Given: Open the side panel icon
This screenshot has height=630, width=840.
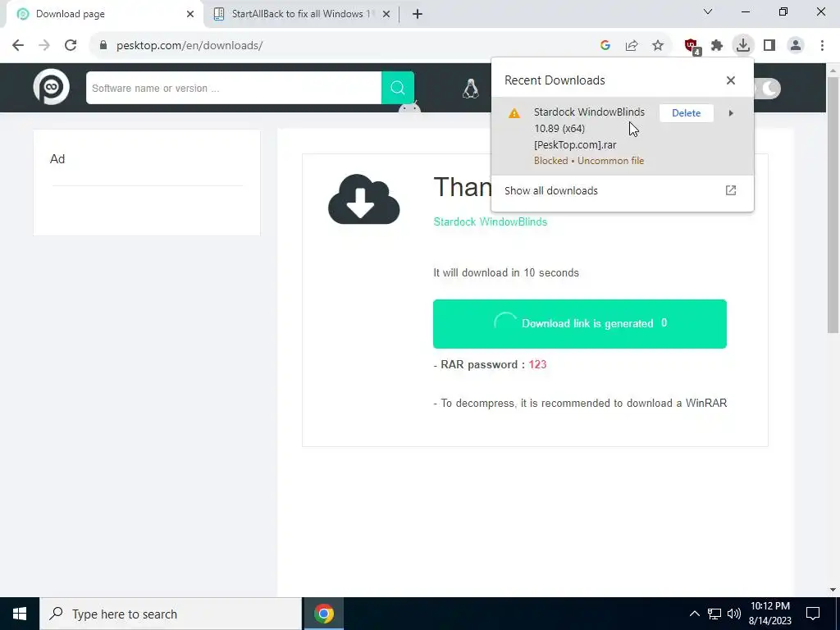Looking at the screenshot, I should click(769, 46).
